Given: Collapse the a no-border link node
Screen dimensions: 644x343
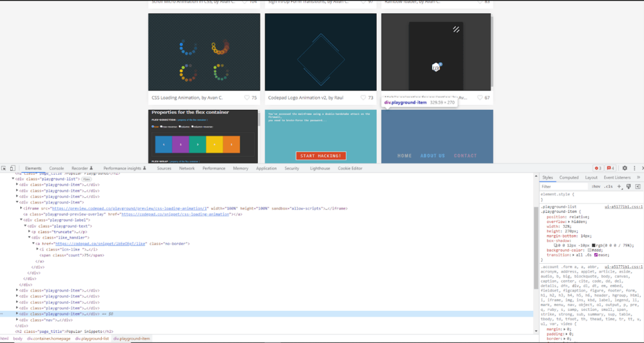Looking at the screenshot, I should 33,243.
